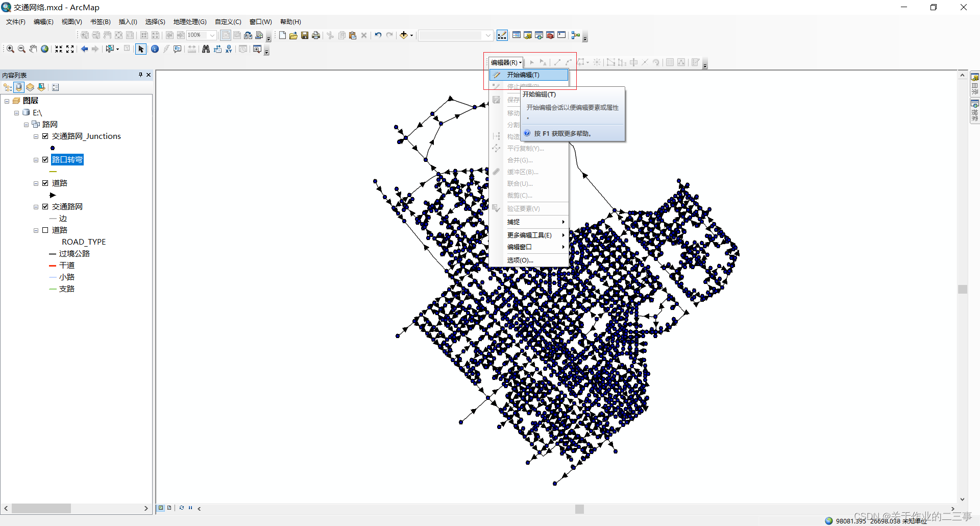Pause drawing button
Viewport: 980px width, 526px height.
190,508
